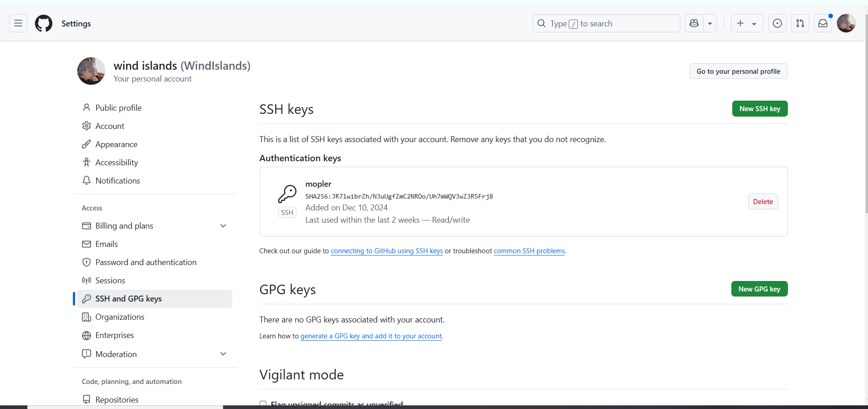Open the common SSH problems link
Image resolution: width=868 pixels, height=409 pixels.
coord(529,251)
